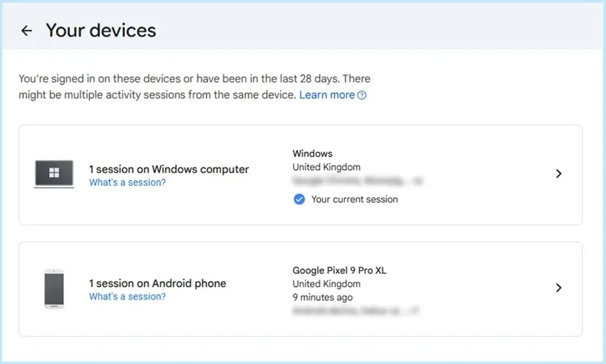The width and height of the screenshot is (606, 364).
Task: Click the Windows laptop device icon
Action: (x=54, y=174)
